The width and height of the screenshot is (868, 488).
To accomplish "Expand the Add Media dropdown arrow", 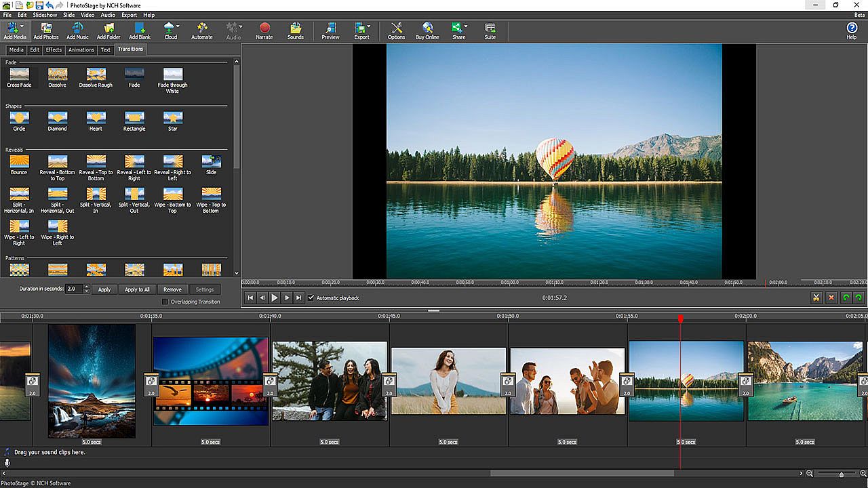I will (22, 27).
